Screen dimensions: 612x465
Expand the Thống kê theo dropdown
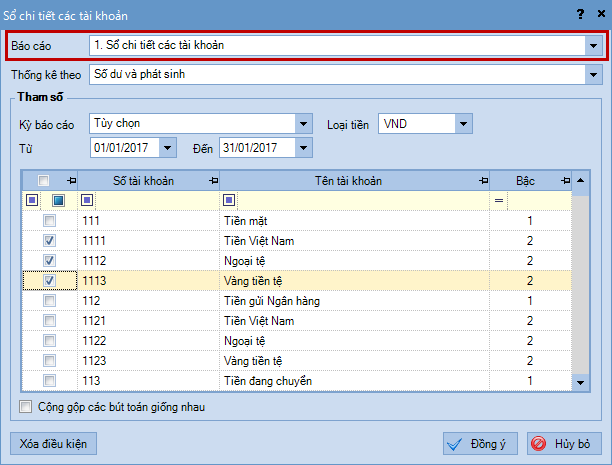pyautogui.click(x=593, y=75)
